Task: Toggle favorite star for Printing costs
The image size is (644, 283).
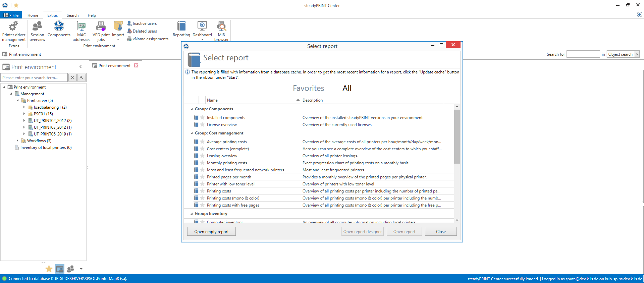Action: pyautogui.click(x=202, y=191)
